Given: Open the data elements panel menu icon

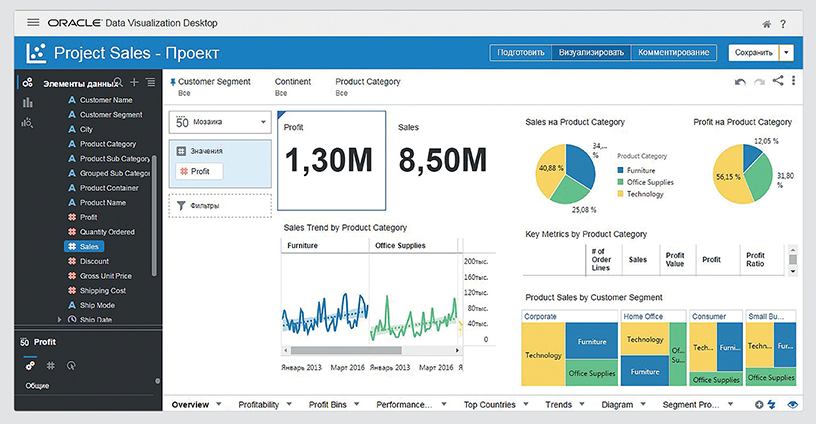Looking at the screenshot, I should (150, 82).
